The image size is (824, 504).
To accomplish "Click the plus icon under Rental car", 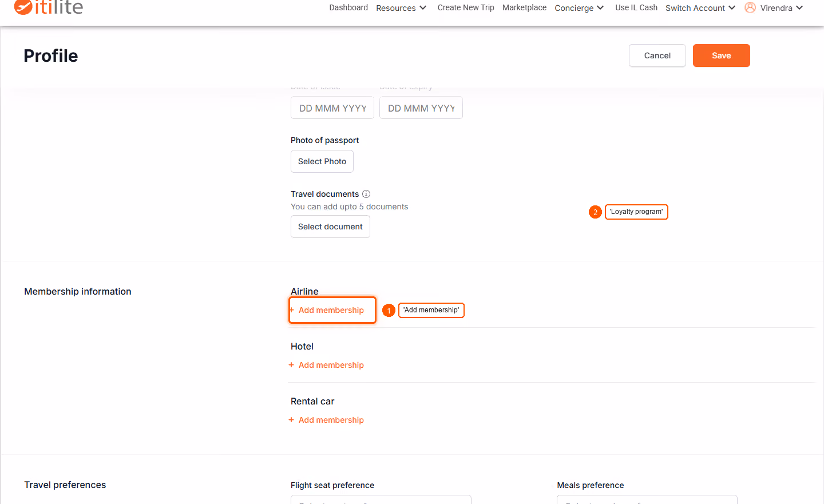I will click(291, 420).
